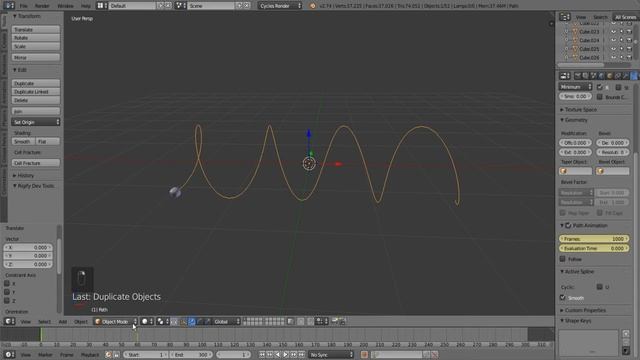Open the viewport View menu
640x360 pixels.
tap(25, 322)
